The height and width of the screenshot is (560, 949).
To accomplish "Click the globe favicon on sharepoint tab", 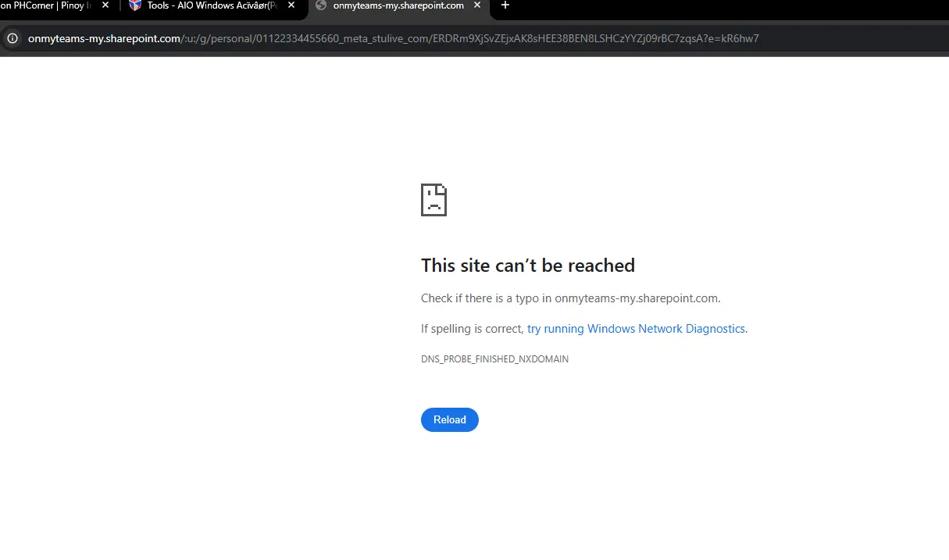I will tap(320, 5).
